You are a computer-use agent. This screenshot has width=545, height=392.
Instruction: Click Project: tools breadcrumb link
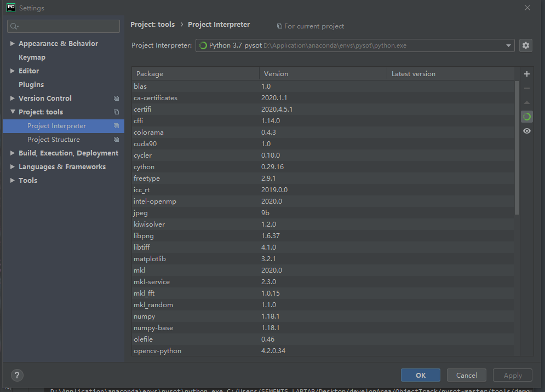click(153, 24)
